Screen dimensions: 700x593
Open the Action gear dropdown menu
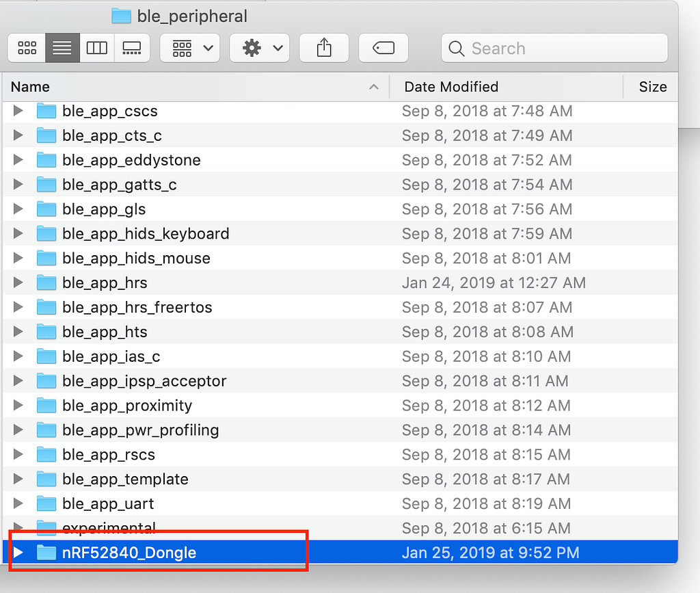click(259, 48)
